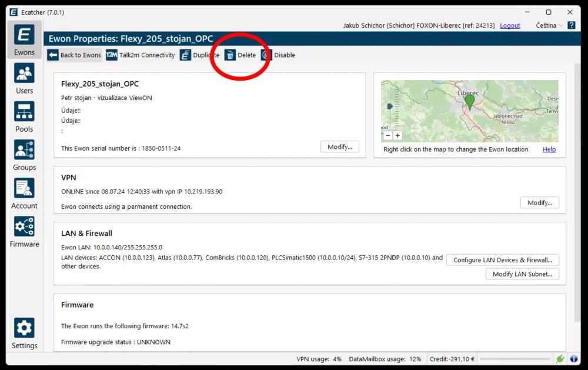Go to the Users section
The image size is (588, 370).
click(24, 78)
